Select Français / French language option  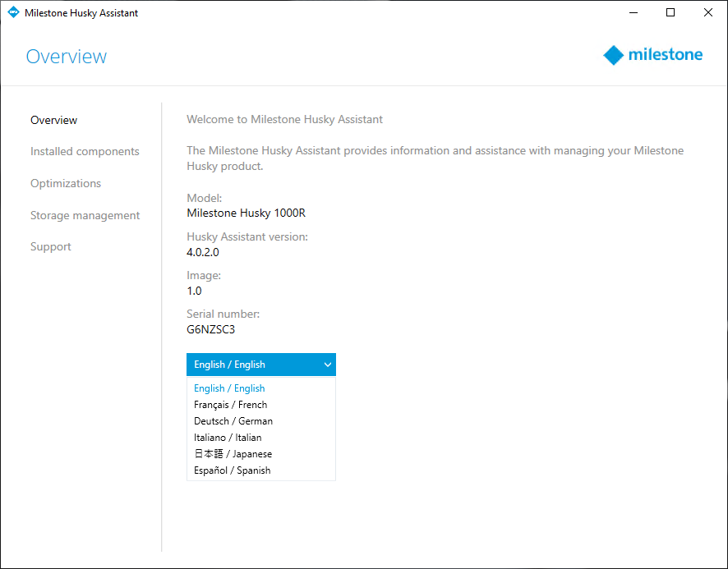coord(230,405)
